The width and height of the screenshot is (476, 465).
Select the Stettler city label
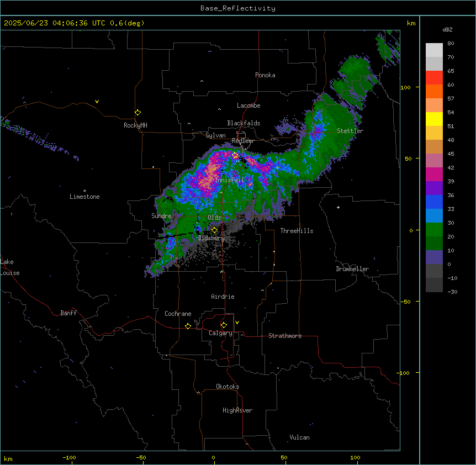click(350, 131)
